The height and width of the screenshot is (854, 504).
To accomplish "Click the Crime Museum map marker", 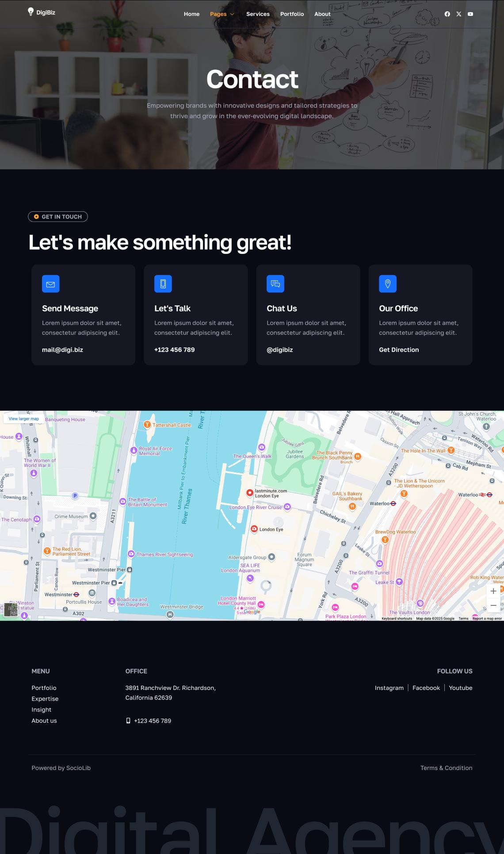I will click(93, 516).
